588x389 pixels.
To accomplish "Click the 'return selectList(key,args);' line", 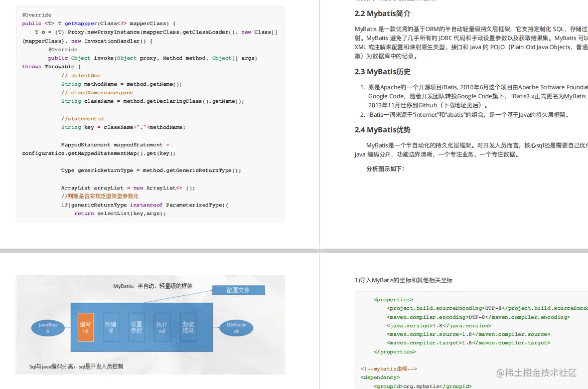I will [x=120, y=213].
